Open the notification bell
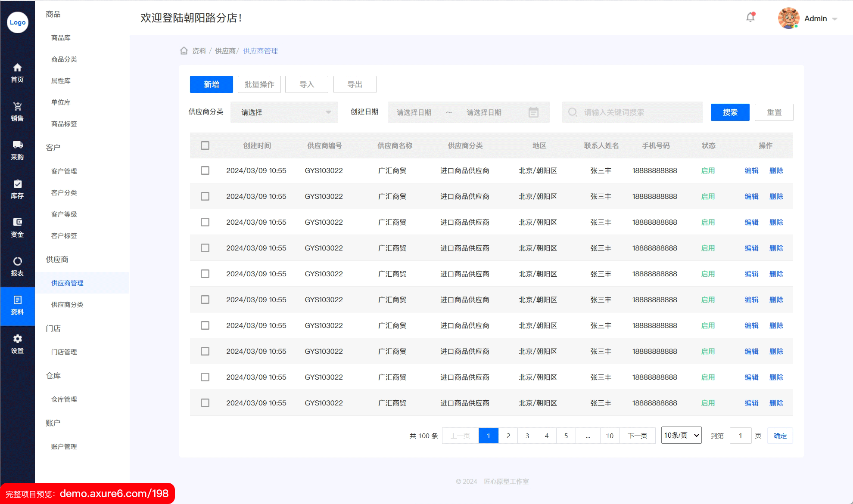This screenshot has height=504, width=853. pyautogui.click(x=750, y=17)
